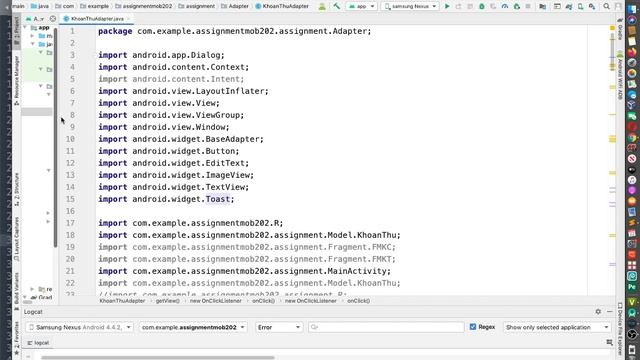This screenshot has height=360, width=640.
Task: Click the gray Stop square icon
Action: (x=528, y=7)
